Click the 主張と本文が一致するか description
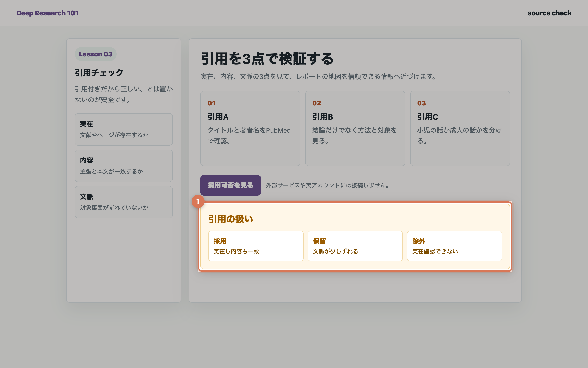Image resolution: width=588 pixels, height=368 pixels. (111, 171)
